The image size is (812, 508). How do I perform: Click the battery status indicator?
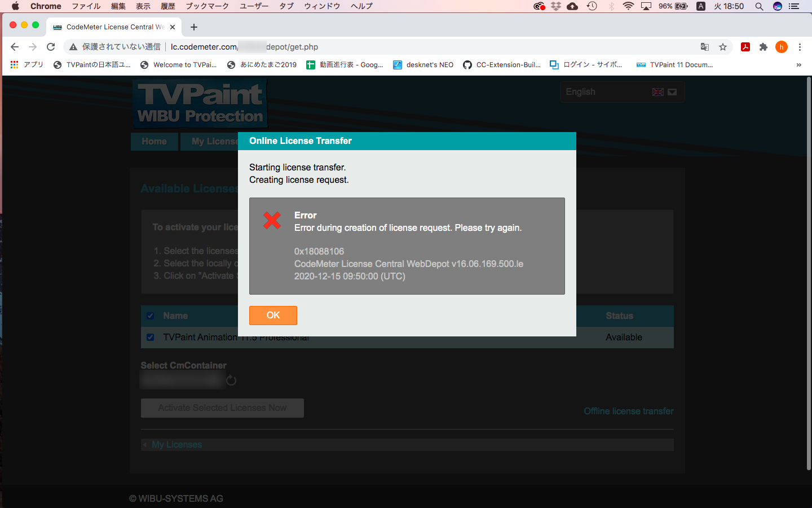673,6
